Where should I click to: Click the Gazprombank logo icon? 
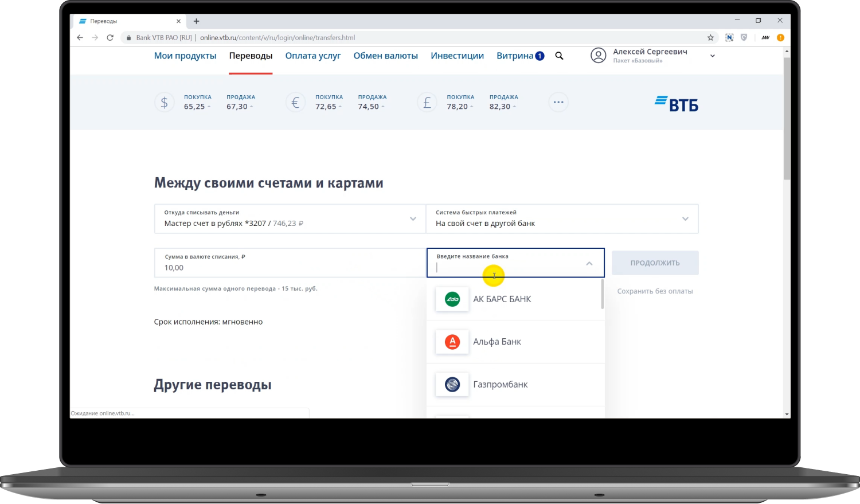452,385
